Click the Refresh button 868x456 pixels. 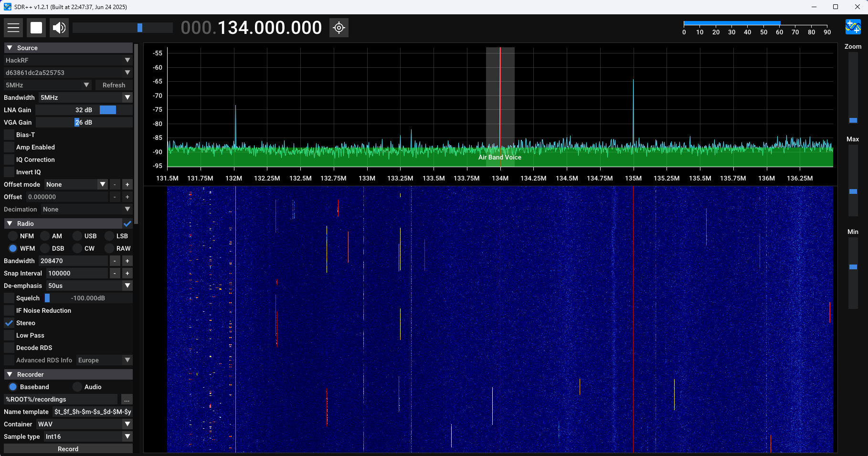(114, 85)
